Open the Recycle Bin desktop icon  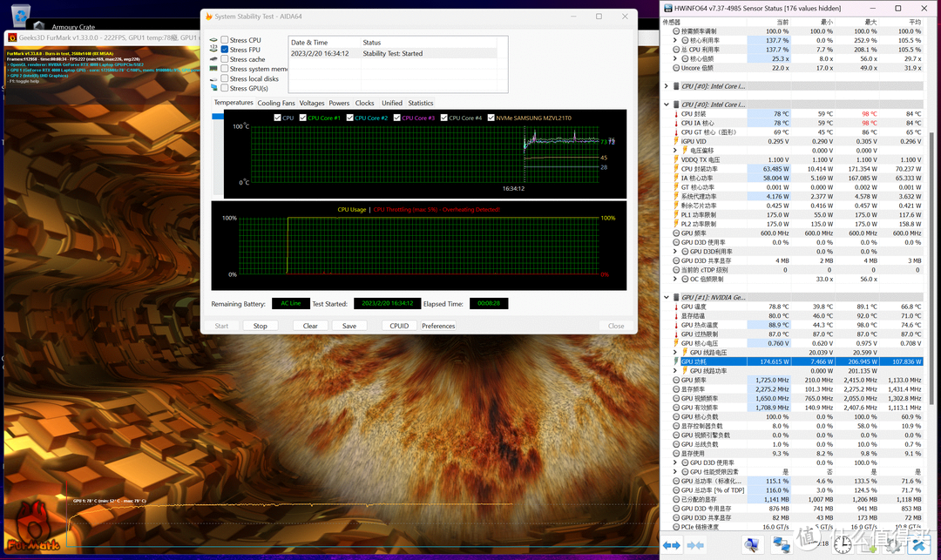20,15
